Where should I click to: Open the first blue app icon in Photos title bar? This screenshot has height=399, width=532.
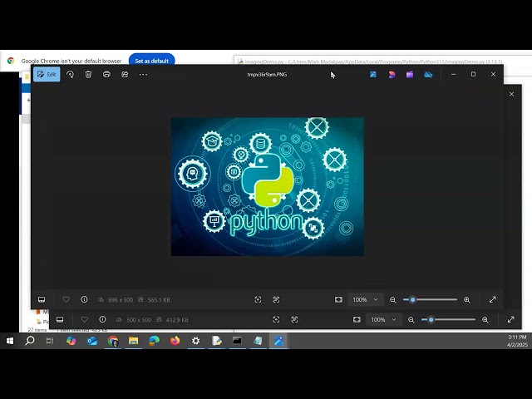pos(373,74)
